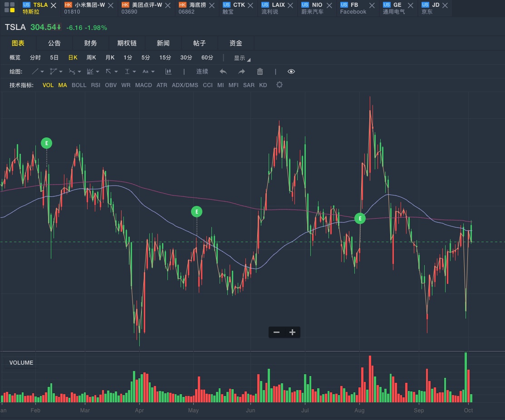Toggle the BOLL indicator on
The width and height of the screenshot is (505, 420).
[79, 85]
